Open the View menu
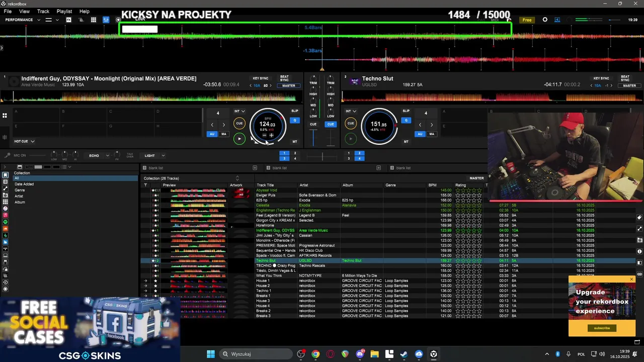 pyautogui.click(x=24, y=11)
